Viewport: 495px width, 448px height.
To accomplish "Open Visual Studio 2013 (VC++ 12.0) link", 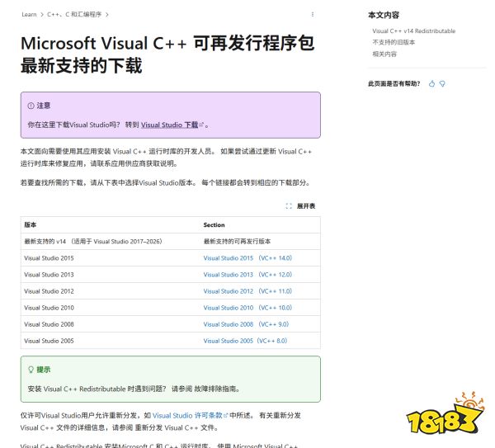I will (x=247, y=275).
